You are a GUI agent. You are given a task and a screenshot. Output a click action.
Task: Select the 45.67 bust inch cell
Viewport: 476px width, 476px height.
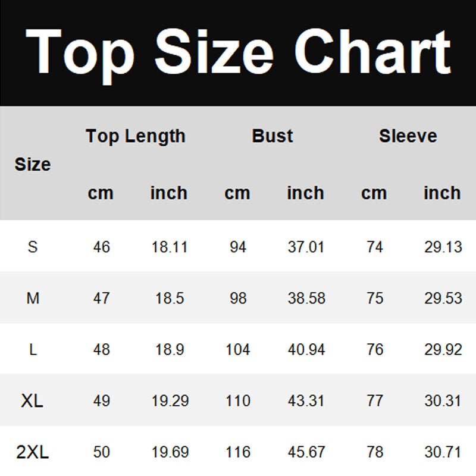(x=306, y=453)
